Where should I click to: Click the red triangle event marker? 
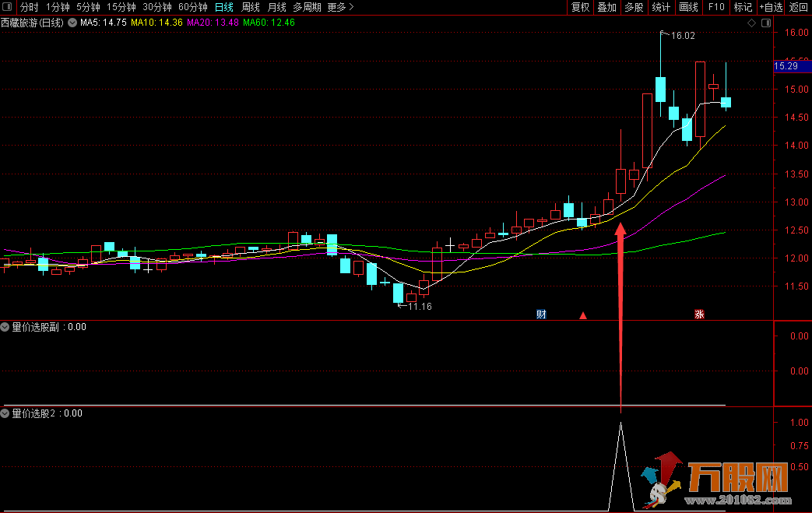583,315
